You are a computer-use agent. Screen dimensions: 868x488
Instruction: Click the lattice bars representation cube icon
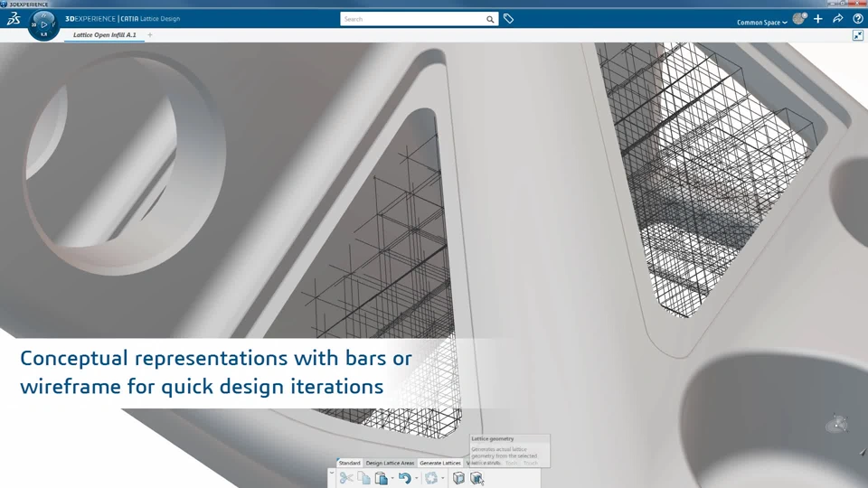coord(458,477)
